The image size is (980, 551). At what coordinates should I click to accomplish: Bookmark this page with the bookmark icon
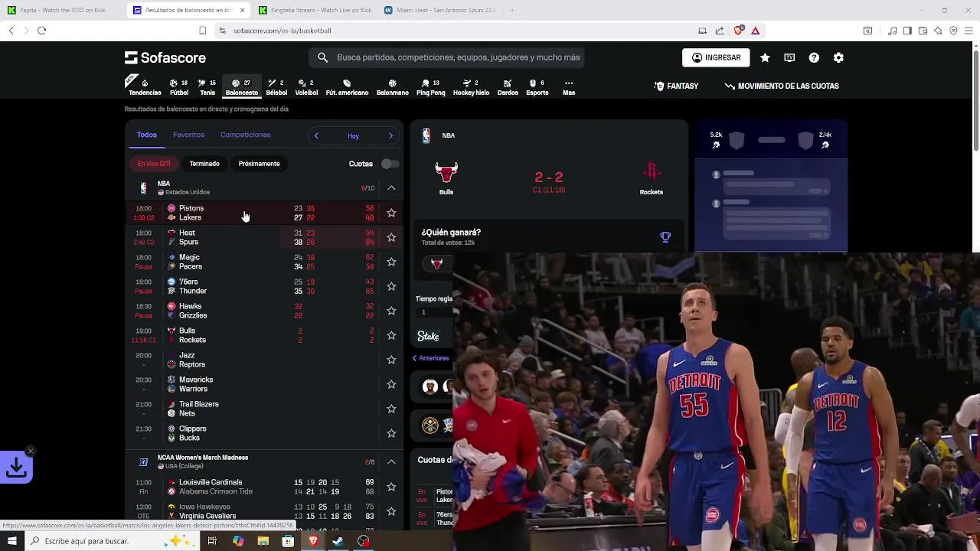pos(202,31)
